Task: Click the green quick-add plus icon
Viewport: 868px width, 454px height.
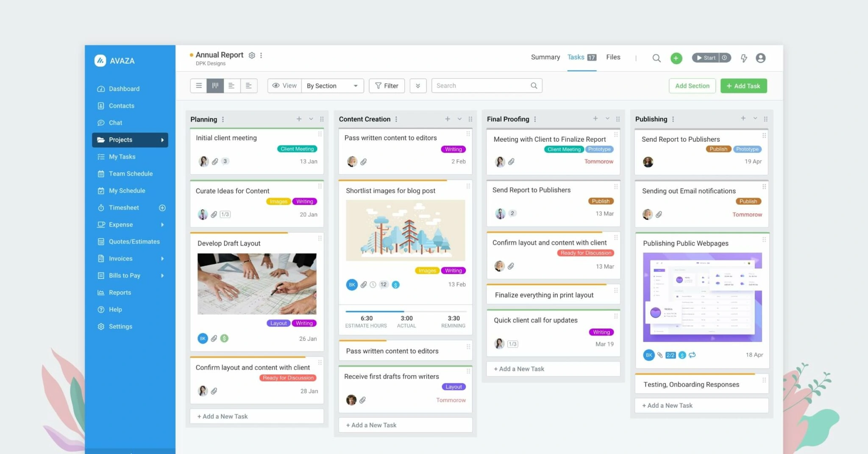Action: 676,58
